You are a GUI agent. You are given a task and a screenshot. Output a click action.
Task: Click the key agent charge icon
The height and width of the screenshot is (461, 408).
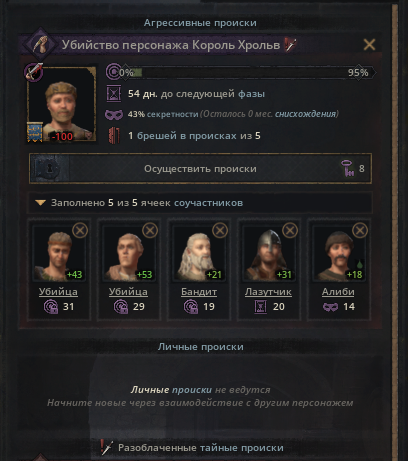347,168
